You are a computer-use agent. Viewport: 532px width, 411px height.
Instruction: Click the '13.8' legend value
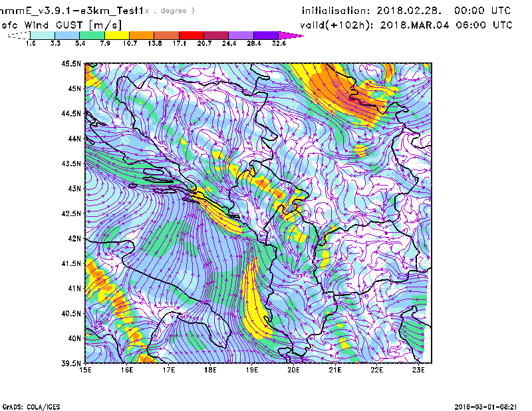(155, 43)
